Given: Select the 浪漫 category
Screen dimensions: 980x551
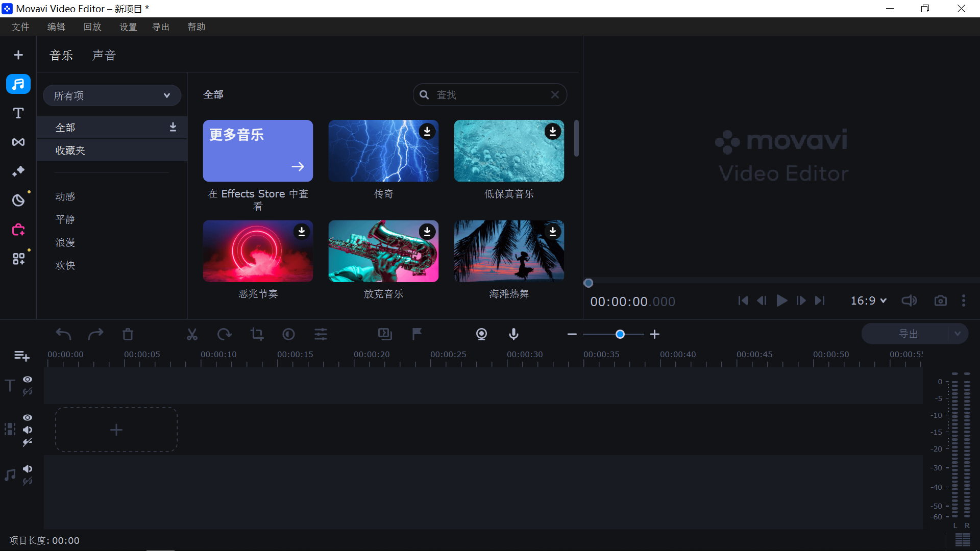Looking at the screenshot, I should tap(65, 242).
